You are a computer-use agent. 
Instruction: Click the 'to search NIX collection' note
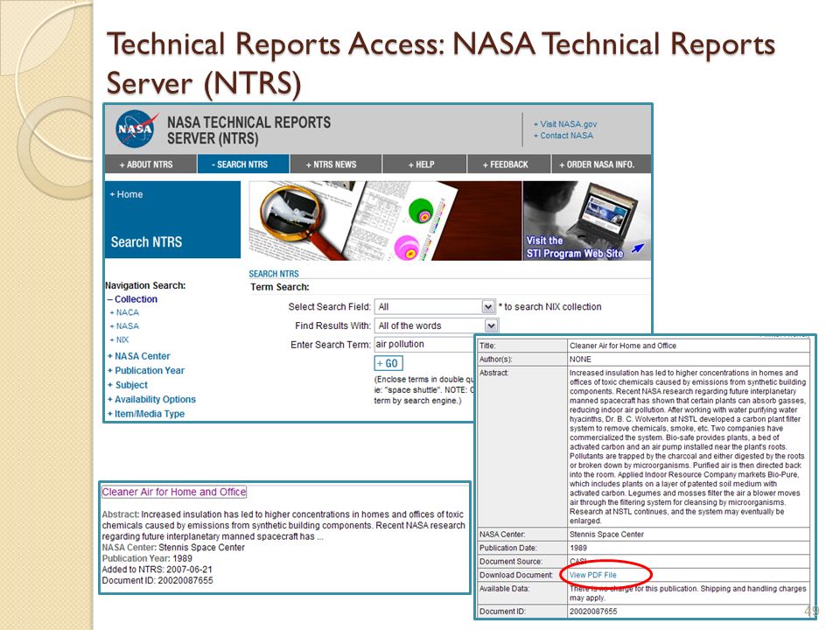pos(550,307)
